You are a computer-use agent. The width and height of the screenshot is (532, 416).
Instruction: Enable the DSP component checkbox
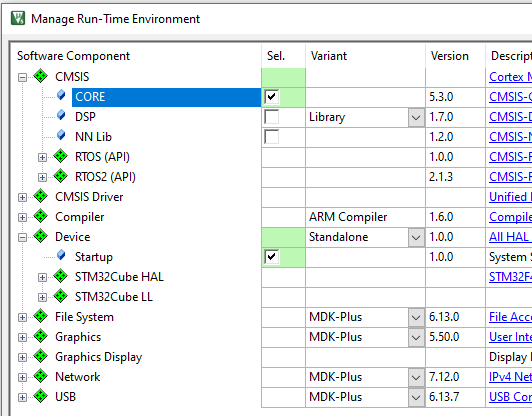271,117
